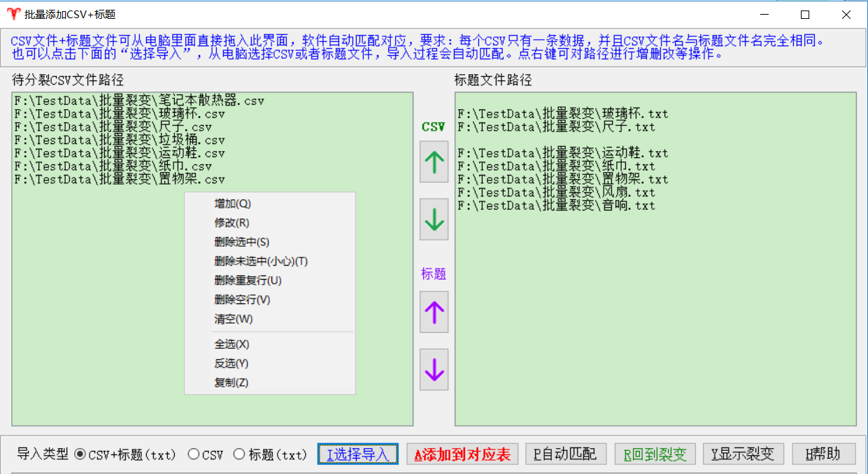Select the CSV-only import type radio

pos(194,454)
